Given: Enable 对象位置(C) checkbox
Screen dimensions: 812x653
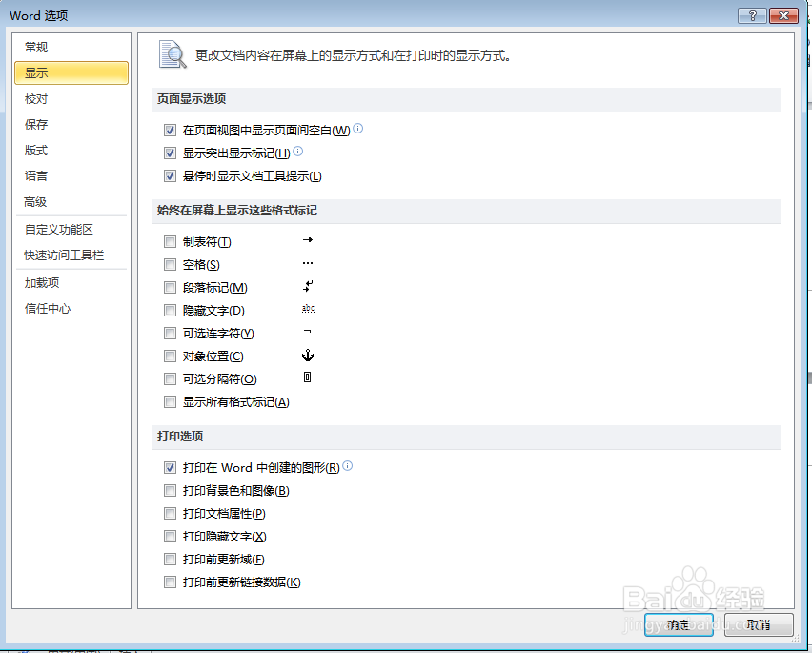Looking at the screenshot, I should pos(170,357).
